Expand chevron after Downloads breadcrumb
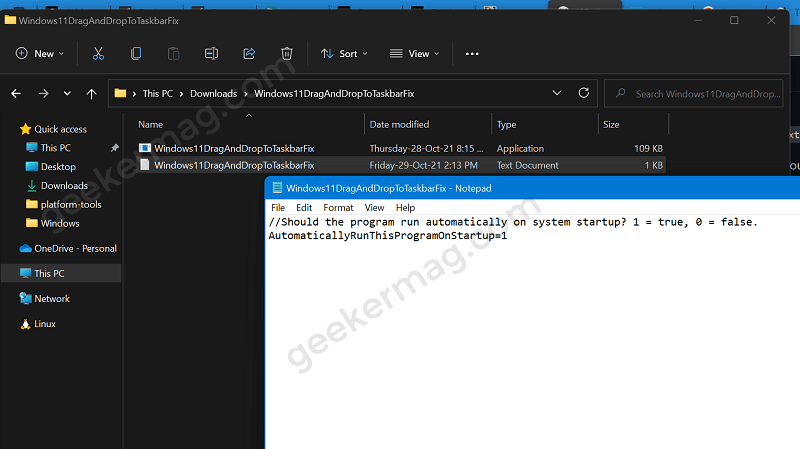Viewport: 800px width, 449px height. 245,94
